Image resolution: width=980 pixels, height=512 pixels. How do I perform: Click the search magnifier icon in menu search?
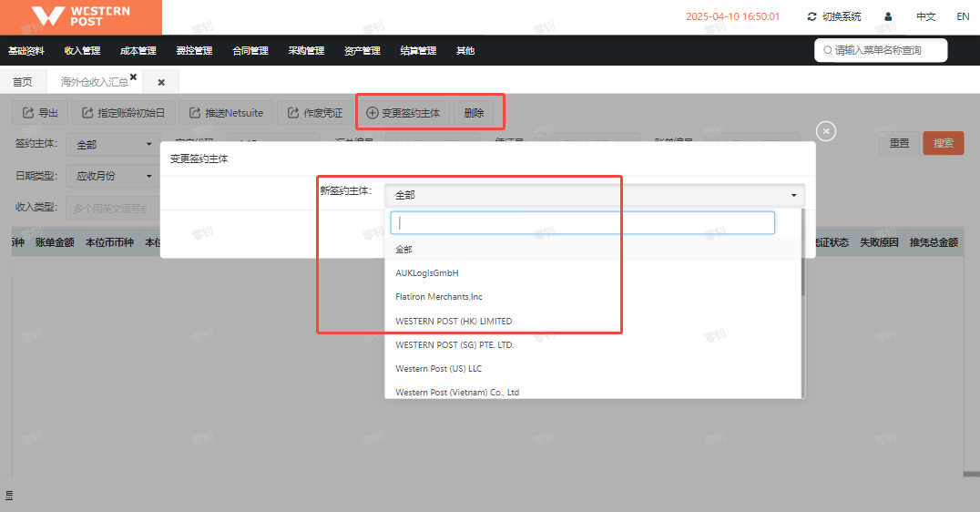coord(828,51)
